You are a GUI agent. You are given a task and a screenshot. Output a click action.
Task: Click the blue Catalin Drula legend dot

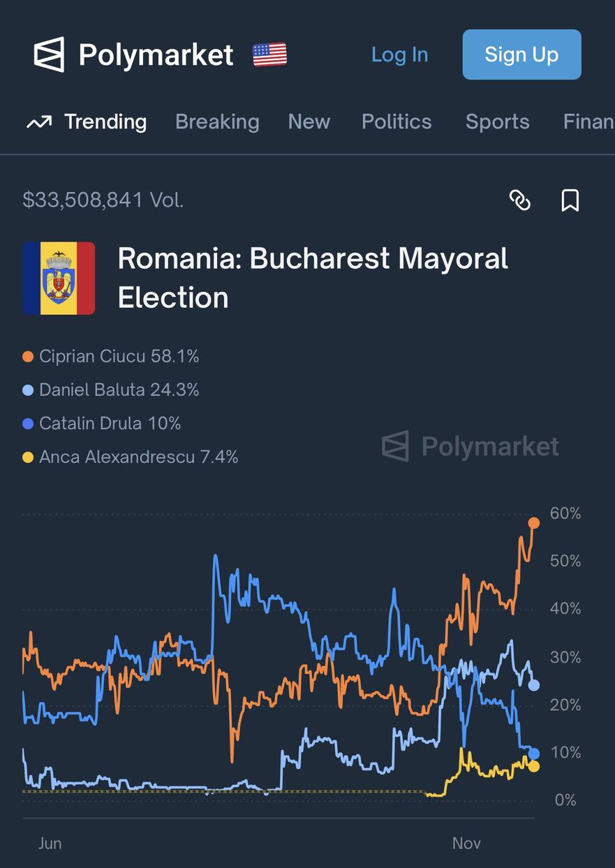28,424
